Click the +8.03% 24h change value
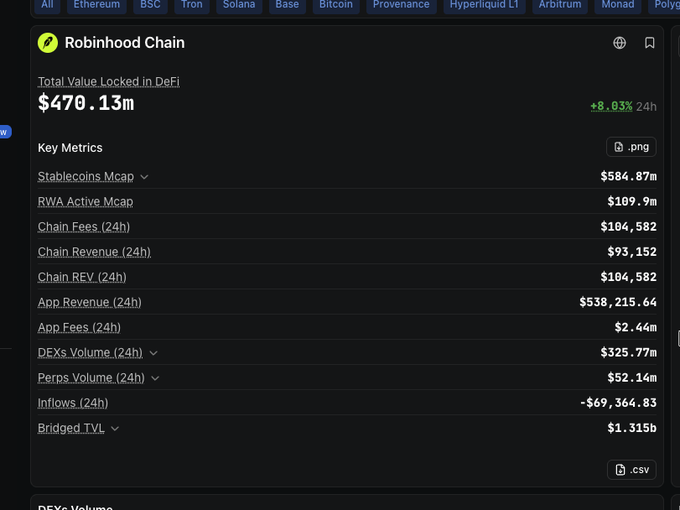 click(611, 106)
